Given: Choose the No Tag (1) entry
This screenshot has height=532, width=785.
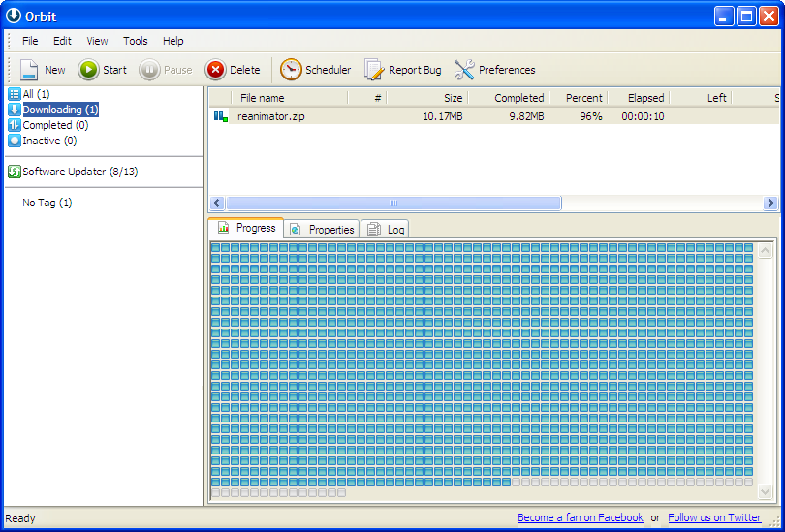Looking at the screenshot, I should (47, 203).
